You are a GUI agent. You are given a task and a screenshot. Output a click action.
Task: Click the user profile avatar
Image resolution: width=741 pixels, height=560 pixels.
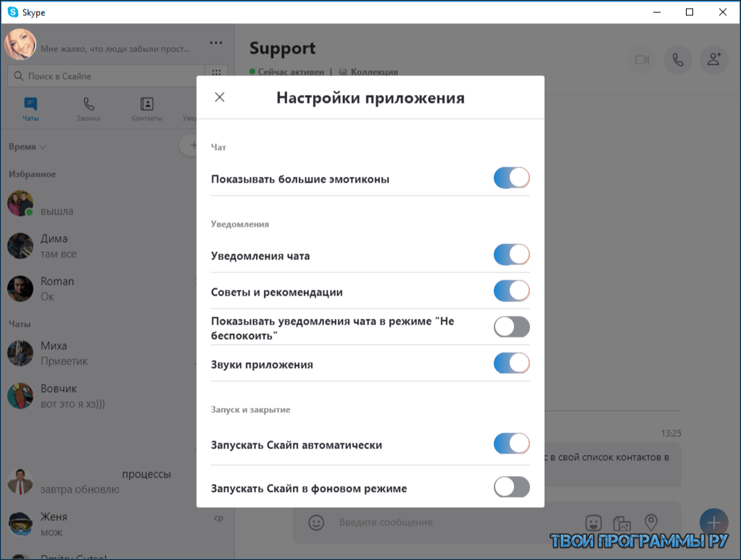tap(20, 45)
